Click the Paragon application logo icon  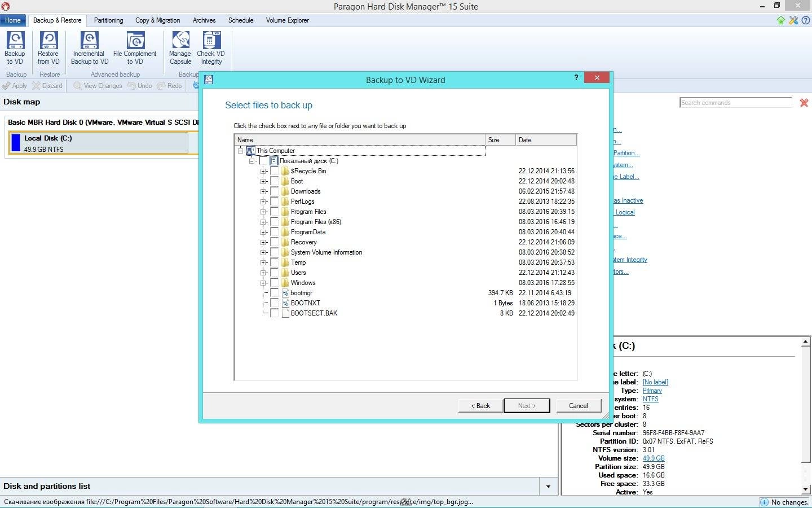pyautogui.click(x=5, y=6)
